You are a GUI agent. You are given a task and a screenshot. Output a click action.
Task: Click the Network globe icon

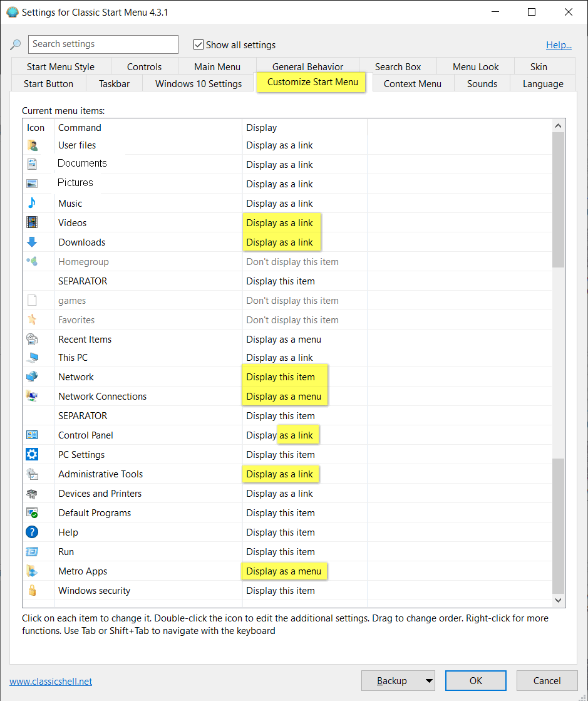32,376
